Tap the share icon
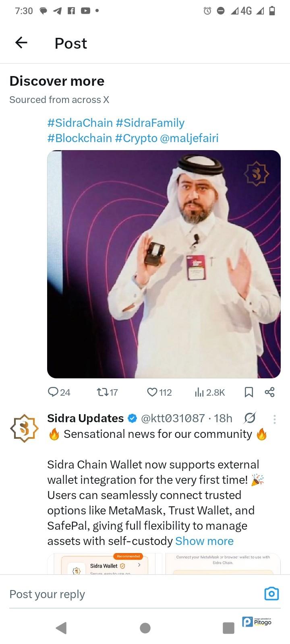290x644 pixels. click(x=269, y=392)
